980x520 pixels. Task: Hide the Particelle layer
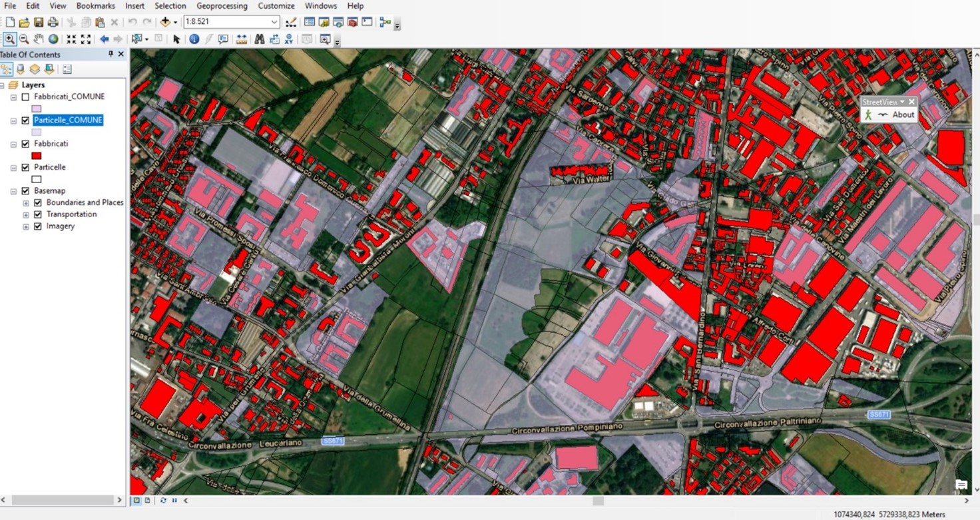tap(25, 168)
